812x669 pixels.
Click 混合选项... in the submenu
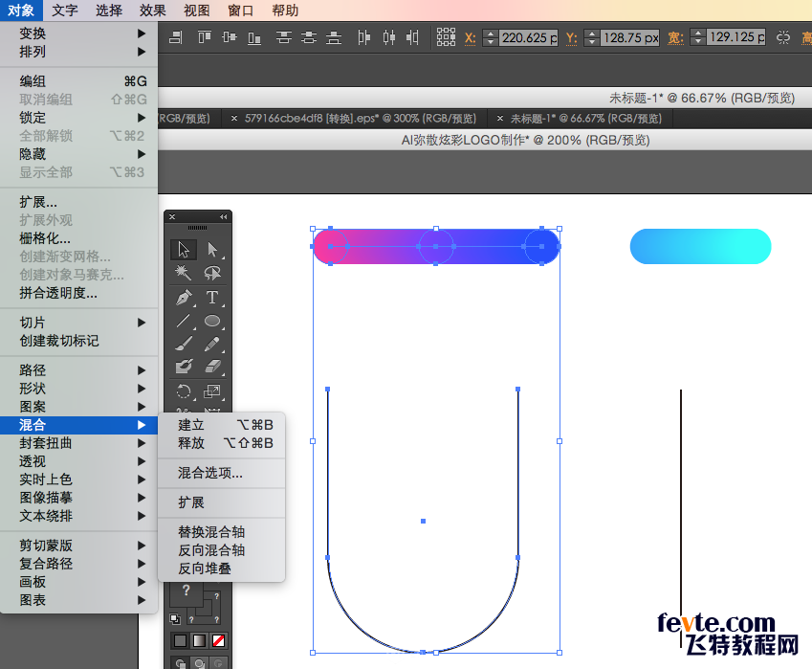[210, 473]
